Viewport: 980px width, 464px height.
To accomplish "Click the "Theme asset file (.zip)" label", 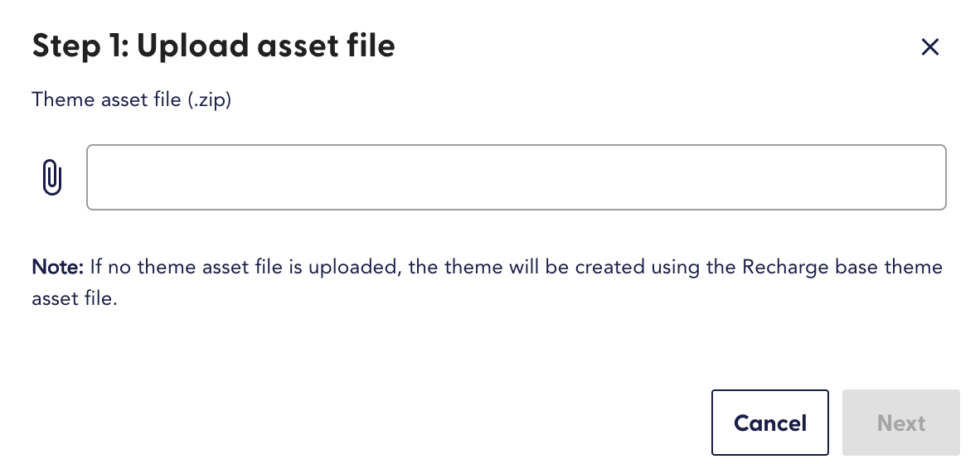I will (131, 100).
